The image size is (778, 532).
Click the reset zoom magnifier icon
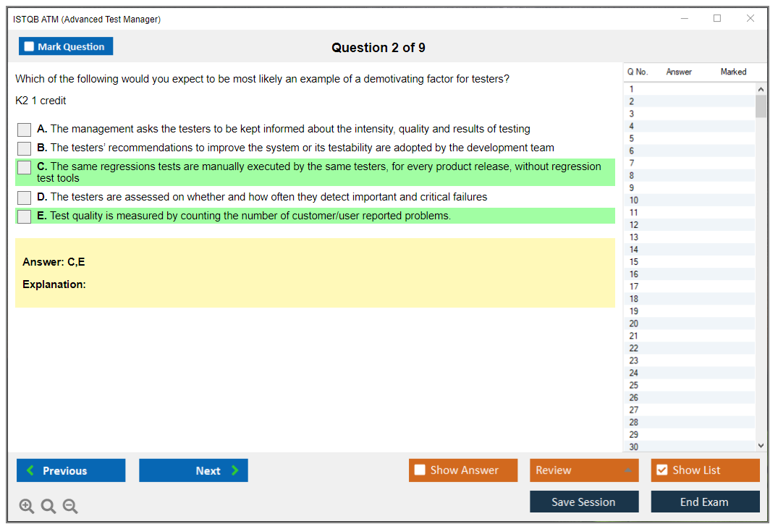[48, 507]
